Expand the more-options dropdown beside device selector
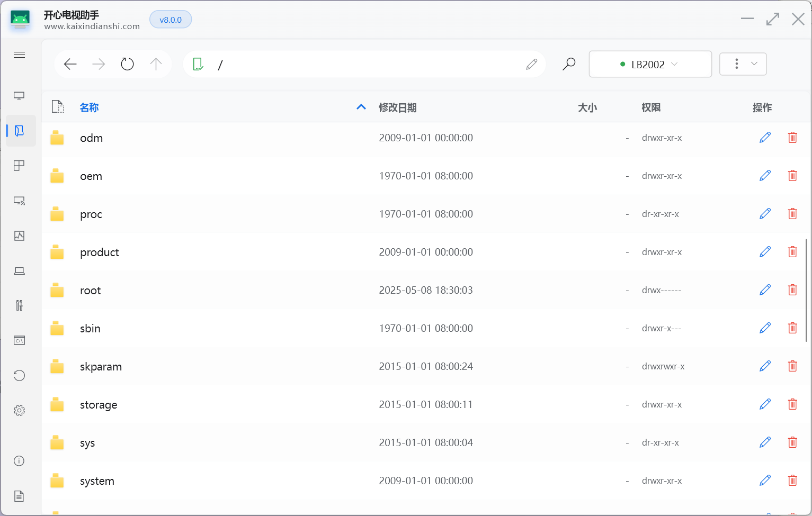 click(743, 64)
